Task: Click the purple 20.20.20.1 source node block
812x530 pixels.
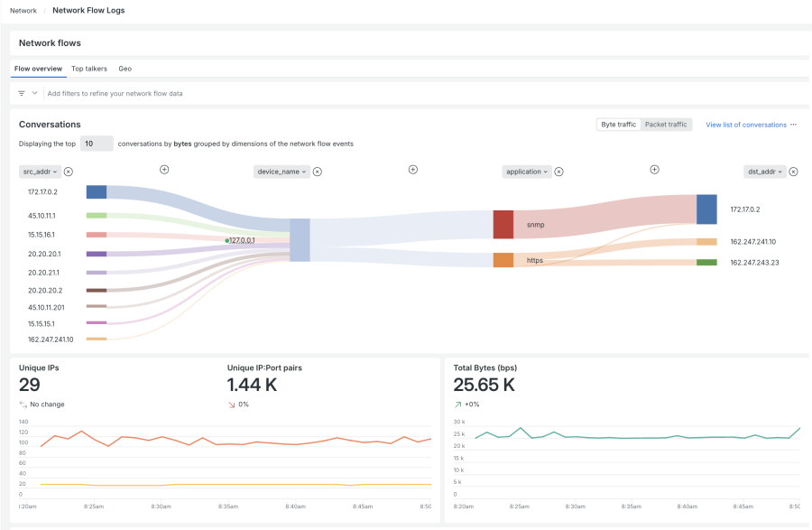Action: (x=97, y=254)
